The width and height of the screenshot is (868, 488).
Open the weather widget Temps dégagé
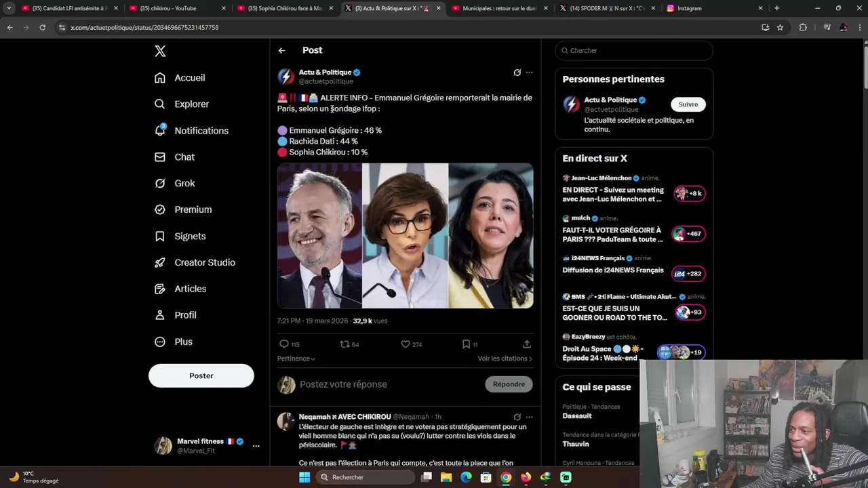coord(34,477)
